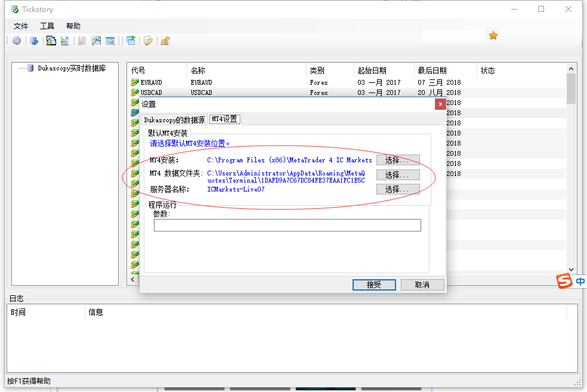Click 选择 button for MT4 数据文件夹
Viewport: 587px width, 392px height.
coord(398,175)
